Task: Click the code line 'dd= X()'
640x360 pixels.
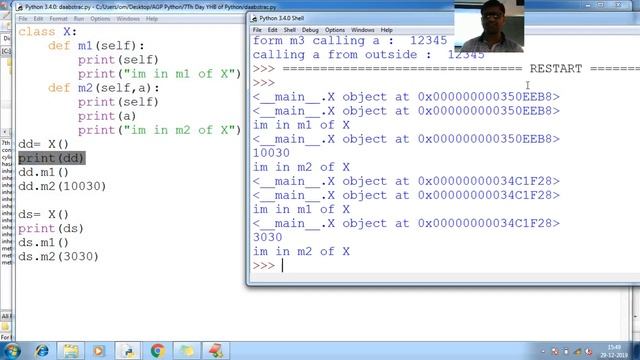Action: (x=43, y=144)
